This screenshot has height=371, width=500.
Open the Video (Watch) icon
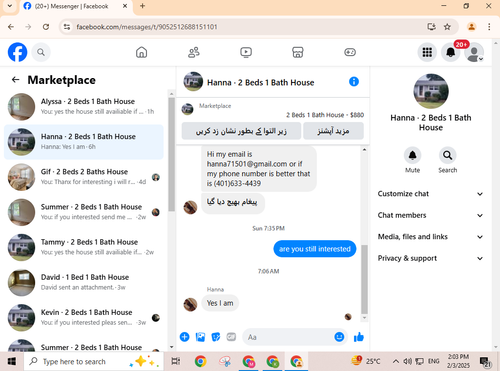tap(246, 52)
